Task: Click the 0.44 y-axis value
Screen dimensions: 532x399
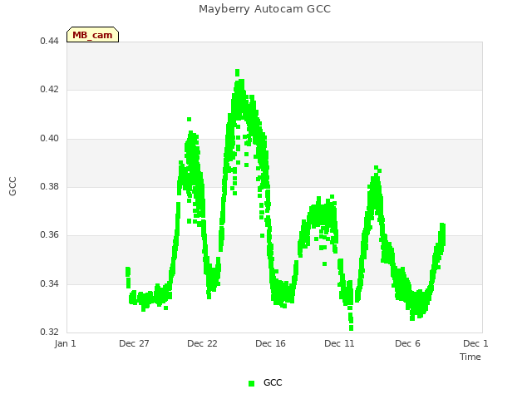Action: pyautogui.click(x=50, y=41)
